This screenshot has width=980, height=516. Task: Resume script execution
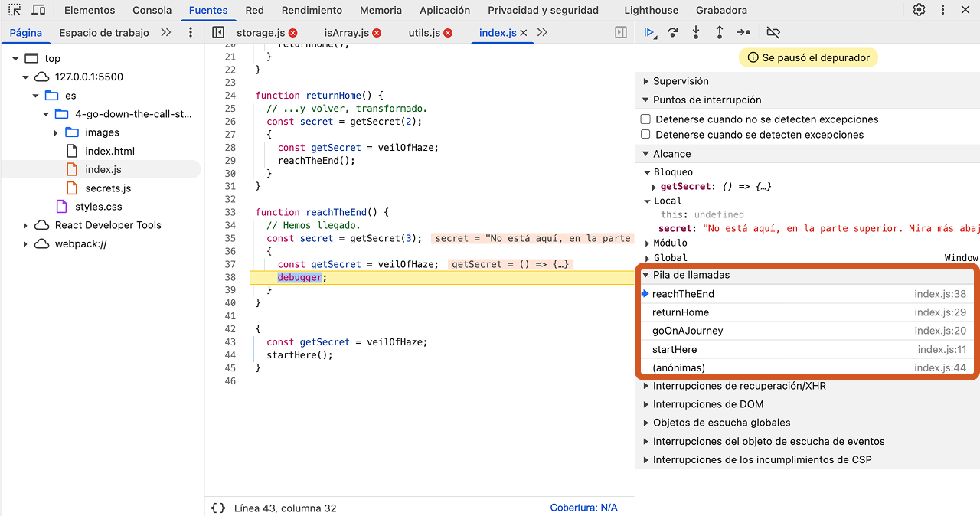pyautogui.click(x=649, y=33)
